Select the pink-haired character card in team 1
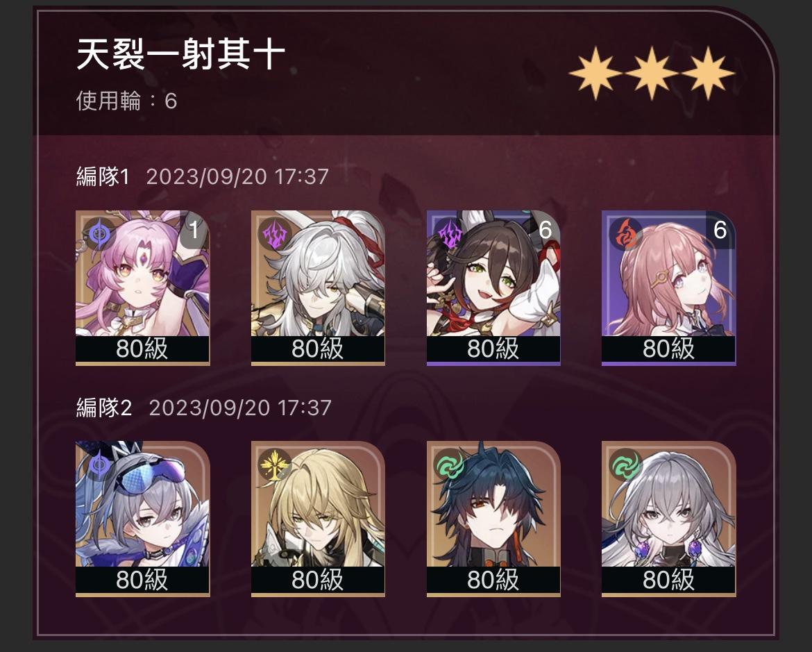Screen dimensions: 812x652 (x=142, y=287)
